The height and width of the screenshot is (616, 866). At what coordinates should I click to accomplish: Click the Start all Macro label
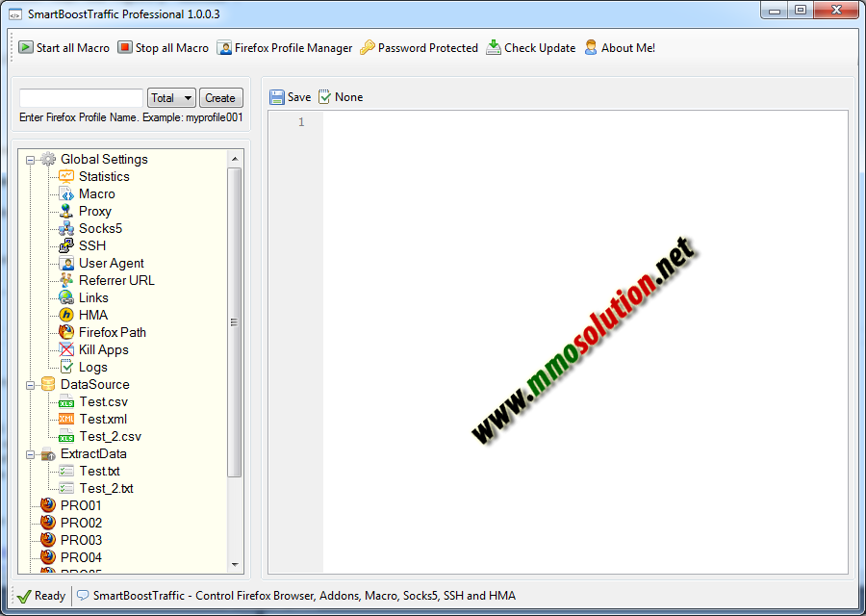[73, 48]
